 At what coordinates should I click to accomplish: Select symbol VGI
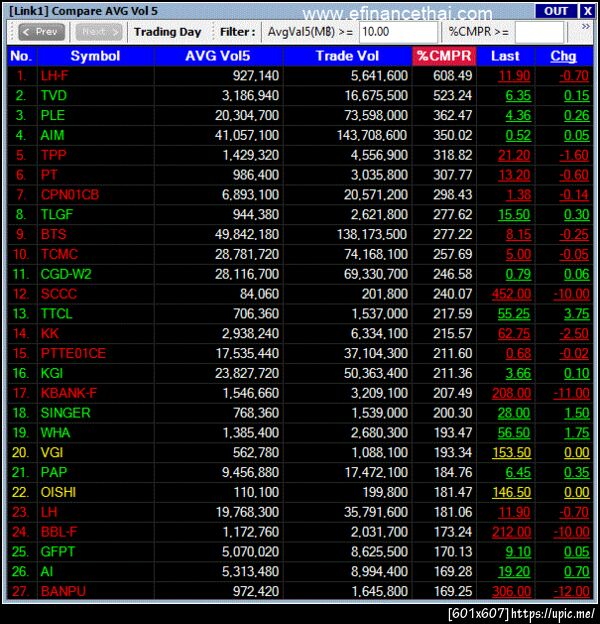tap(52, 453)
